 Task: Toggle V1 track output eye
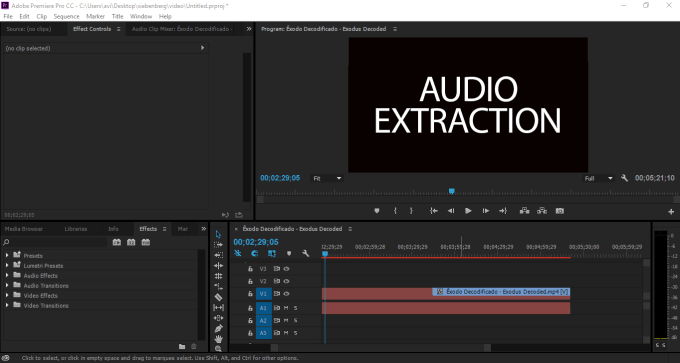[286, 294]
